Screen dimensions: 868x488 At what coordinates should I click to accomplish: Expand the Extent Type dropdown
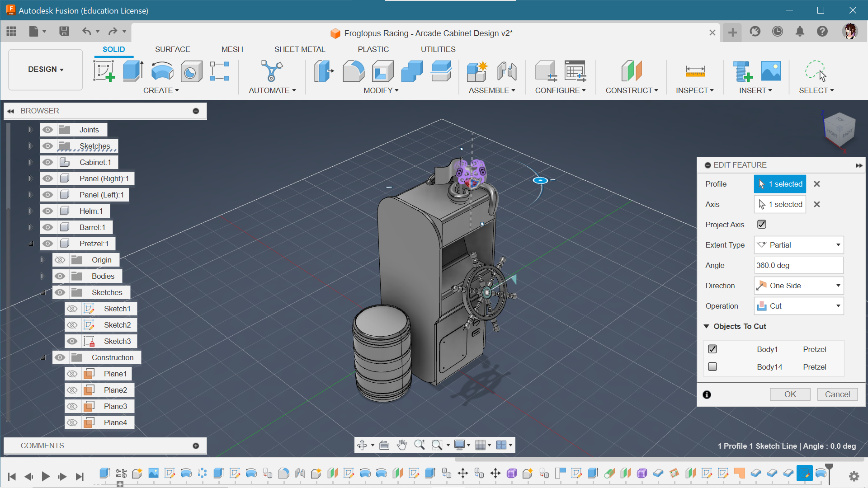838,245
